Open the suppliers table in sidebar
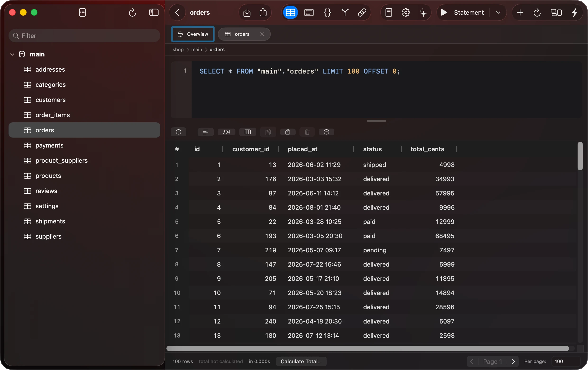This screenshot has width=588, height=370. [84, 236]
